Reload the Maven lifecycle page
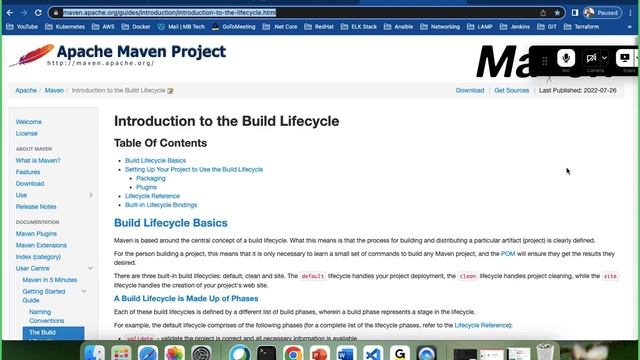 (x=38, y=13)
